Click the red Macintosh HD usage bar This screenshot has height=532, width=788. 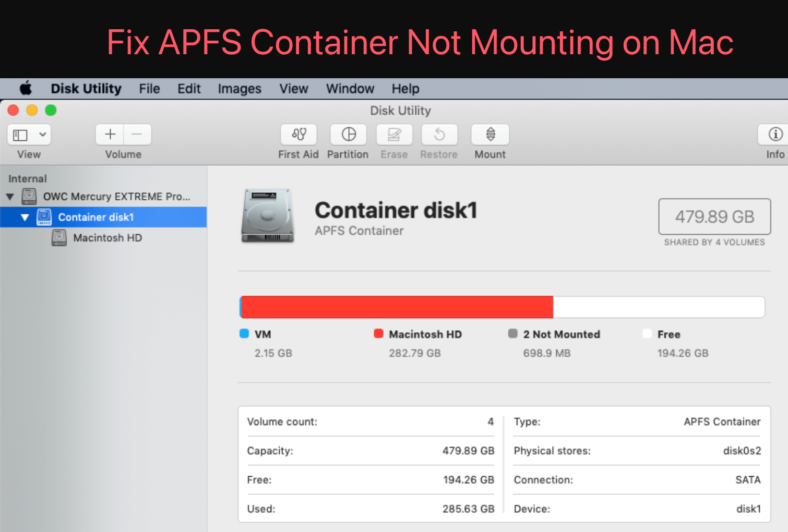click(x=397, y=307)
